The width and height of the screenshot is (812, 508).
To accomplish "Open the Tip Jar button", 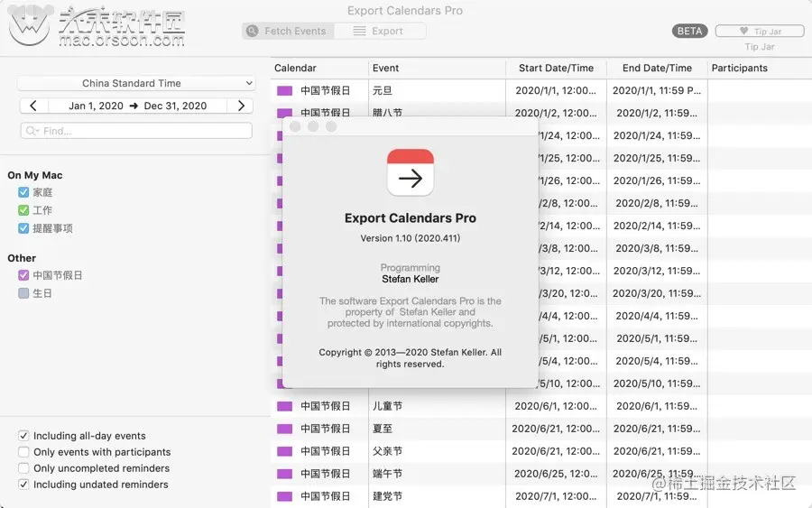I will click(x=759, y=31).
